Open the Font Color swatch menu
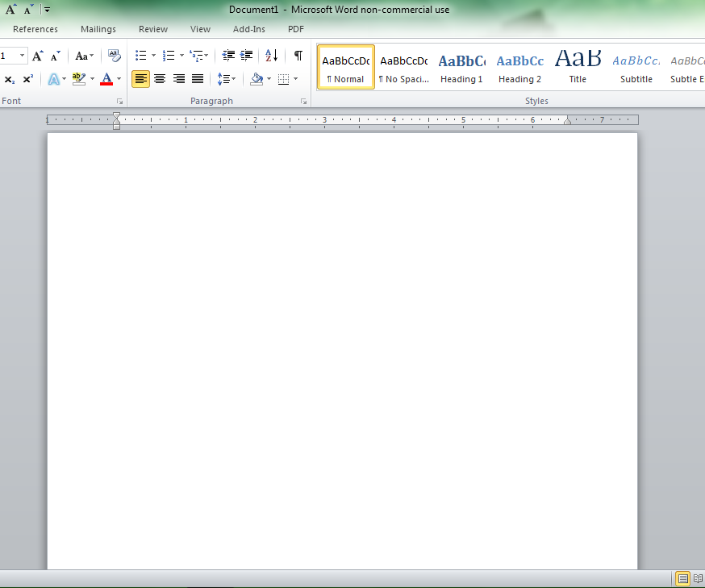 [119, 79]
